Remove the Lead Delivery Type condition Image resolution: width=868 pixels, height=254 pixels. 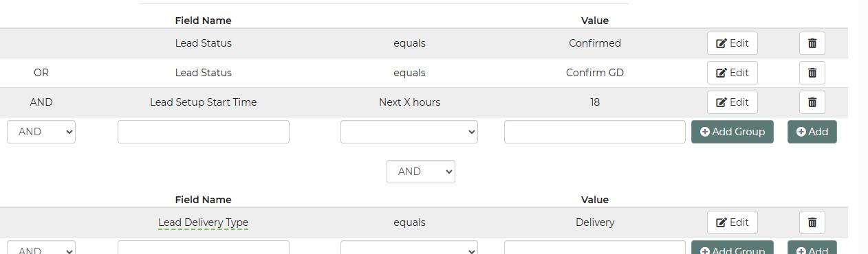tap(812, 222)
